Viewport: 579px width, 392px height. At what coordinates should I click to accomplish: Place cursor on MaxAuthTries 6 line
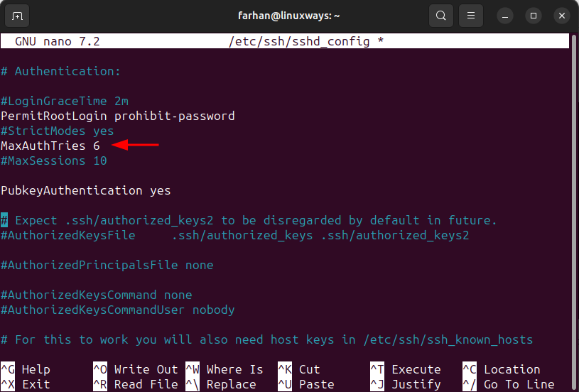click(50, 146)
